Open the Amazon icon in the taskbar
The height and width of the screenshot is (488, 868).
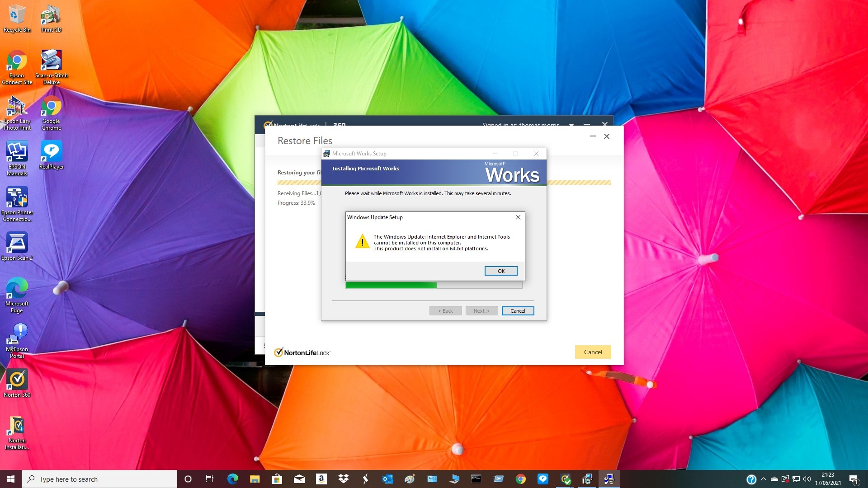tap(321, 479)
